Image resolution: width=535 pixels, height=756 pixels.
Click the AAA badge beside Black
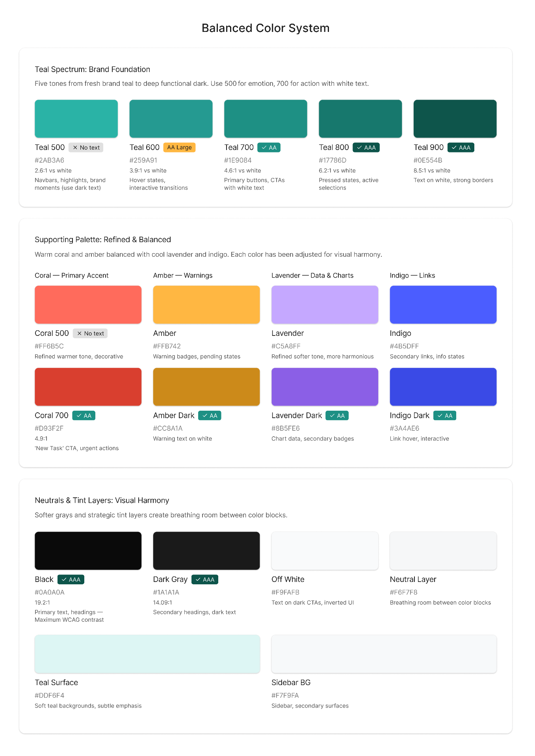[71, 580]
